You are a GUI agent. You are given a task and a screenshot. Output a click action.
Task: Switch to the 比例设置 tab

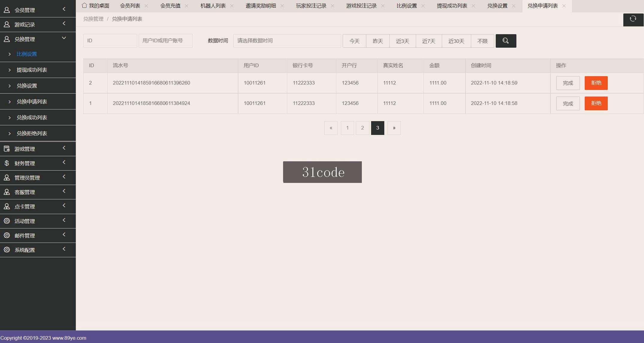point(406,6)
